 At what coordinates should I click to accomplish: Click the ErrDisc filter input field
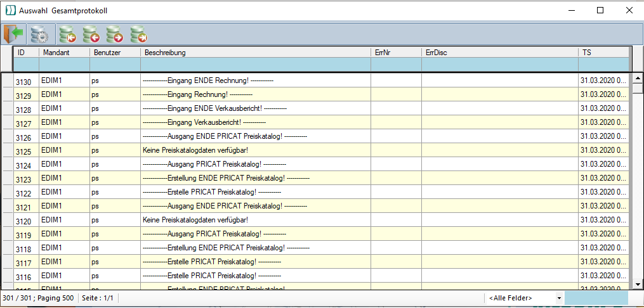coord(499,65)
